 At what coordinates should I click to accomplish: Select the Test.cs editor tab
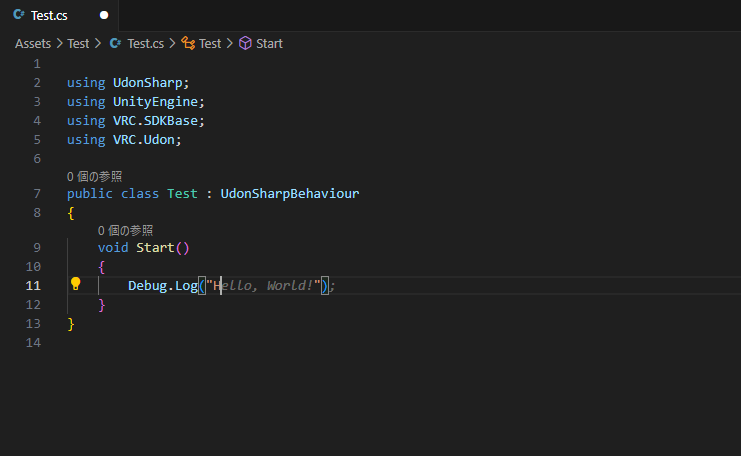(51, 16)
